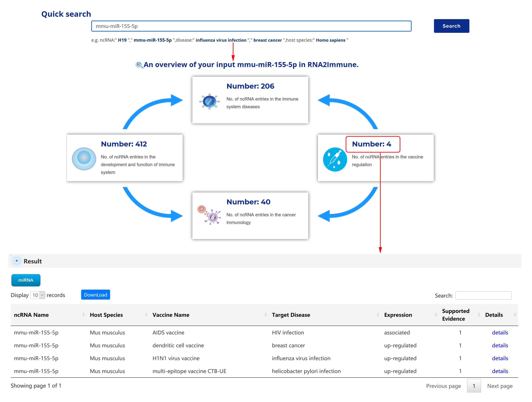Click the sort arrows on ncRNA Name column

[83, 315]
